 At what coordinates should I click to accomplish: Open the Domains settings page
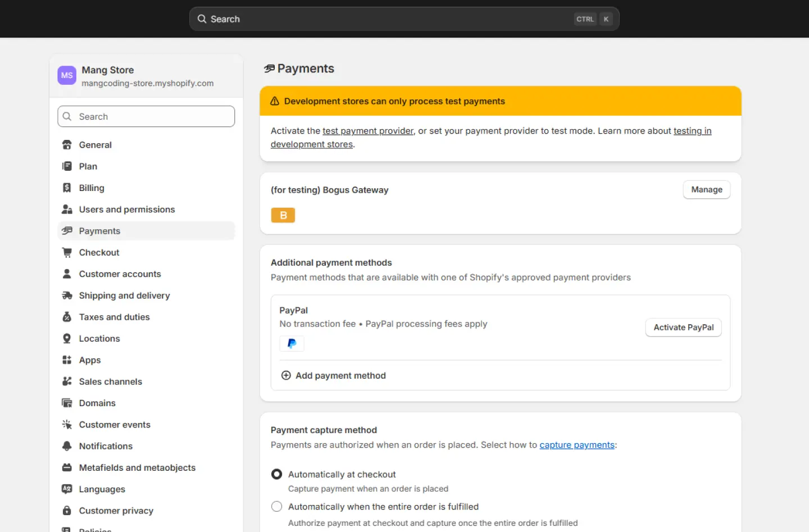pyautogui.click(x=97, y=403)
